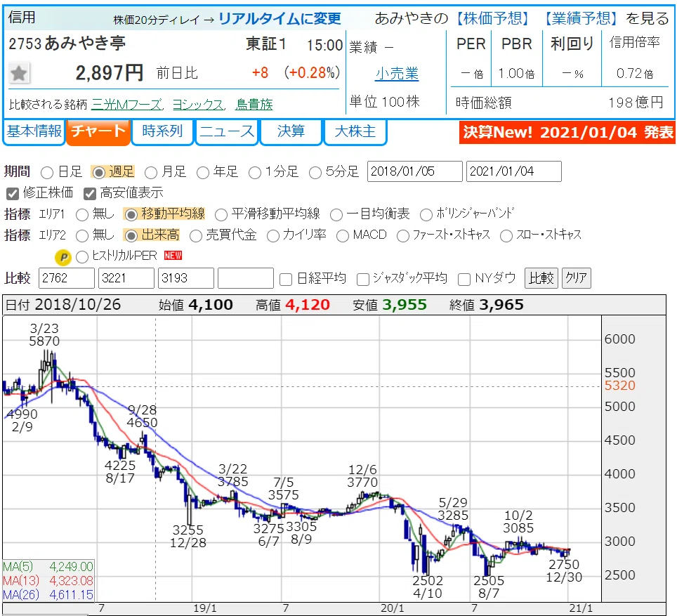Select ヒストリカルPER radio option
Viewport: 677px width, 616px height.
point(82,257)
